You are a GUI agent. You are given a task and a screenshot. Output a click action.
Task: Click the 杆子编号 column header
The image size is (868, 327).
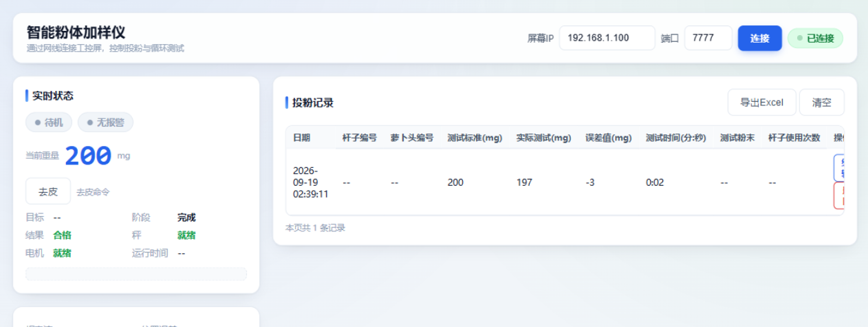click(360, 138)
